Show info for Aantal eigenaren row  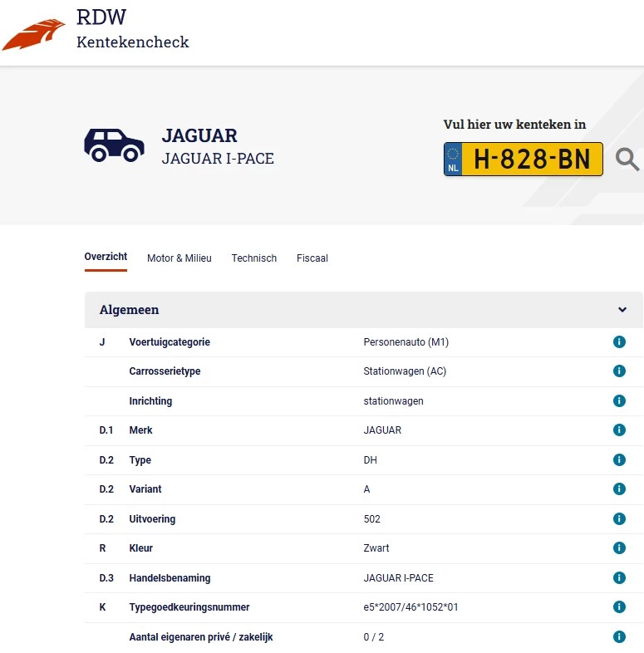click(619, 637)
